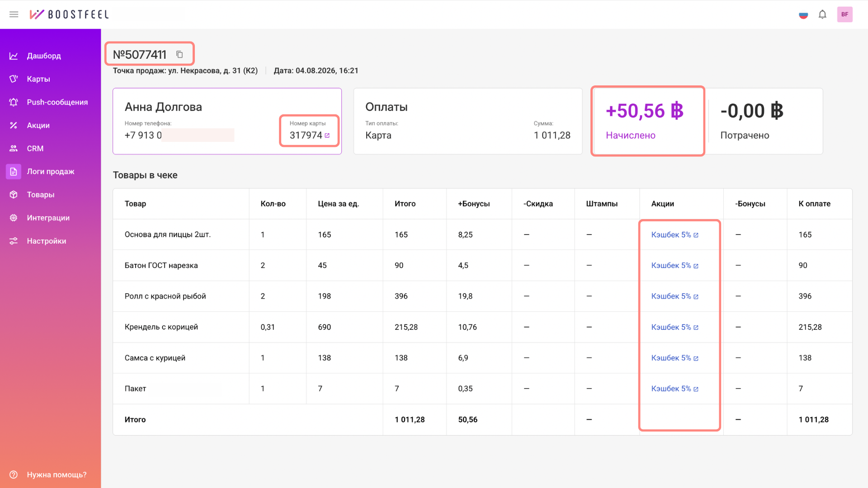Open the notifications bell
868x488 pixels.
[x=822, y=14]
